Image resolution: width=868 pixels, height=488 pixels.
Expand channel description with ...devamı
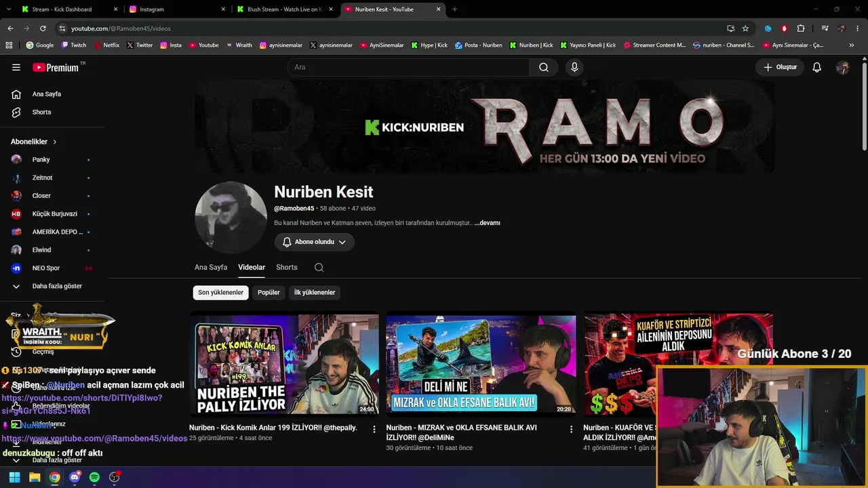point(487,223)
